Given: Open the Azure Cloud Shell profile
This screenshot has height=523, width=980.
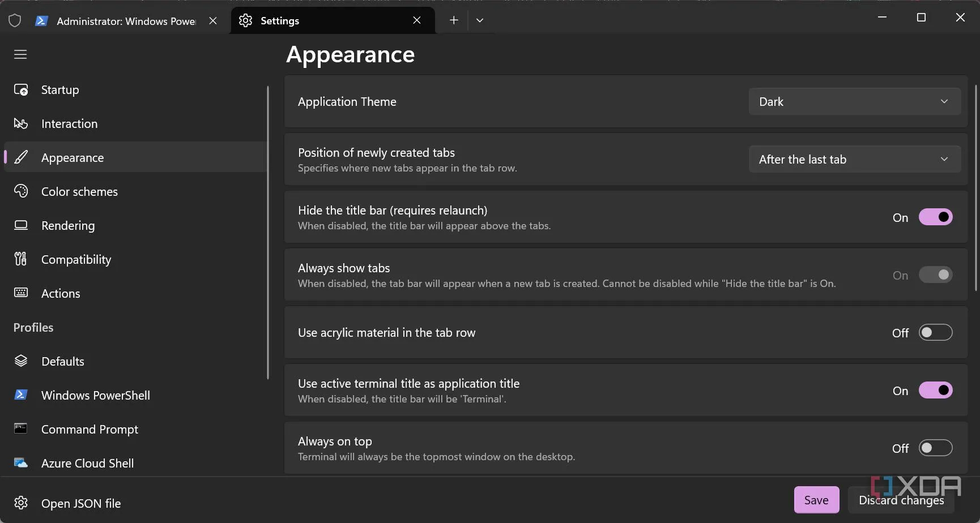Looking at the screenshot, I should click(x=135, y=463).
